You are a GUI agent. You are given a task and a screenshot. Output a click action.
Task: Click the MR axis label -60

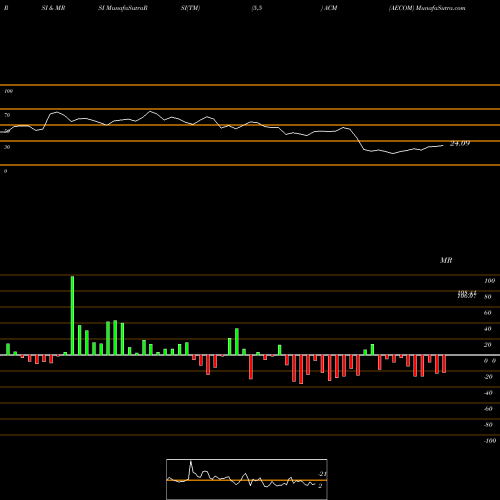point(488,409)
